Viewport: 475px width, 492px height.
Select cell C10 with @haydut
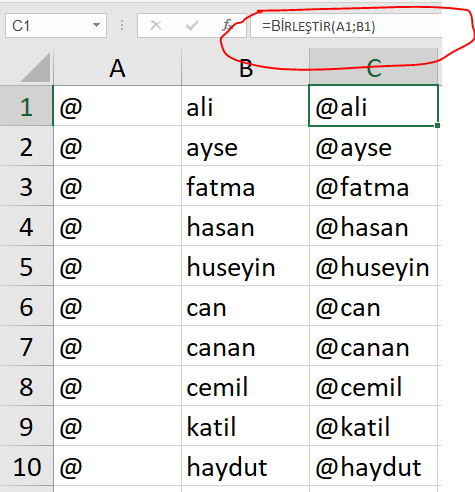[x=373, y=466]
